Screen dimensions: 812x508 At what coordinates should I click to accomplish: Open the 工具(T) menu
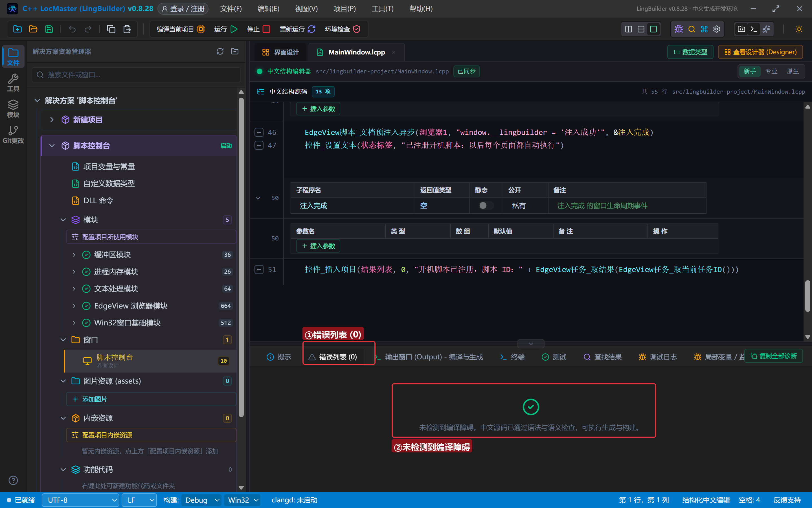(x=382, y=9)
